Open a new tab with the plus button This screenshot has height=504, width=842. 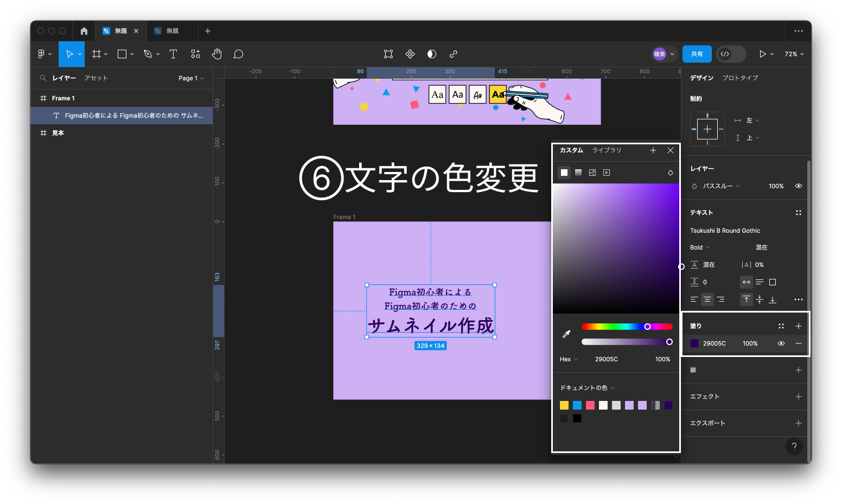click(208, 31)
